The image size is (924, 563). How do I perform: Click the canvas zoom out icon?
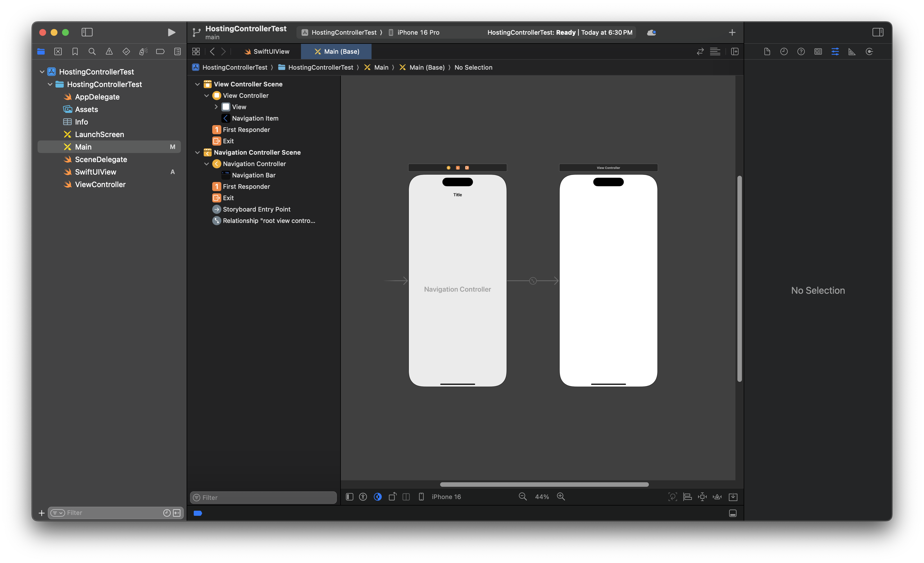coord(522,497)
